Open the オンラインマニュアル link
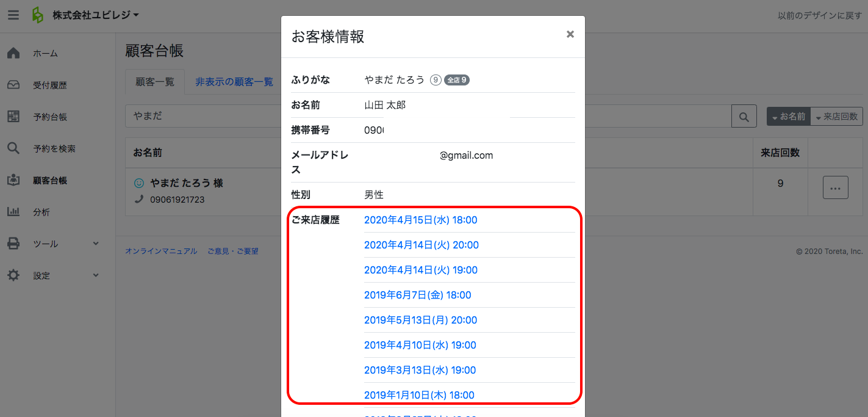This screenshot has width=868, height=417. (x=161, y=251)
